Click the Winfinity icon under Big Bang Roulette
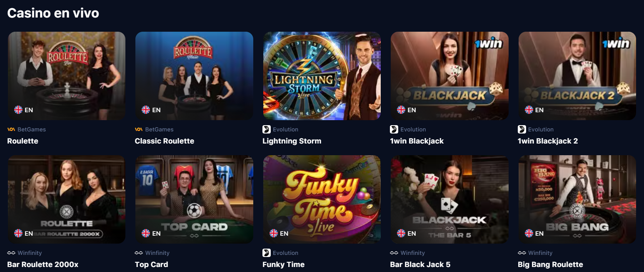The height and width of the screenshot is (272, 644). [x=522, y=253]
